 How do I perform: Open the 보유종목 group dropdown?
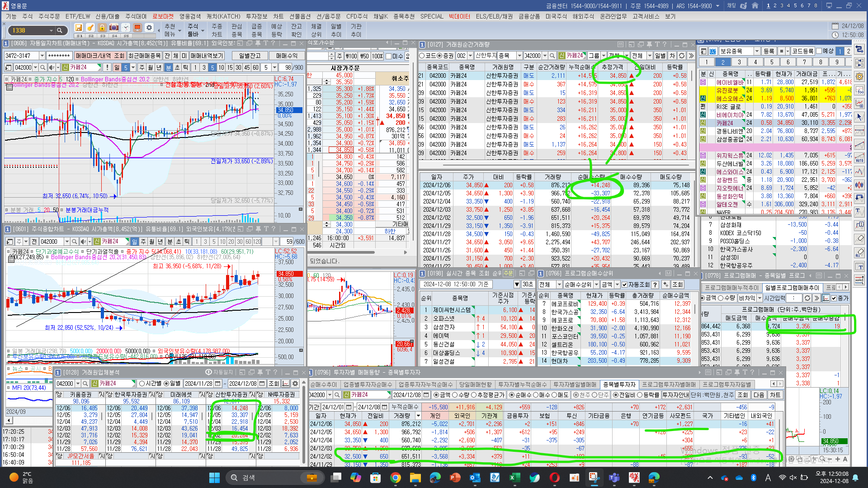click(757, 51)
